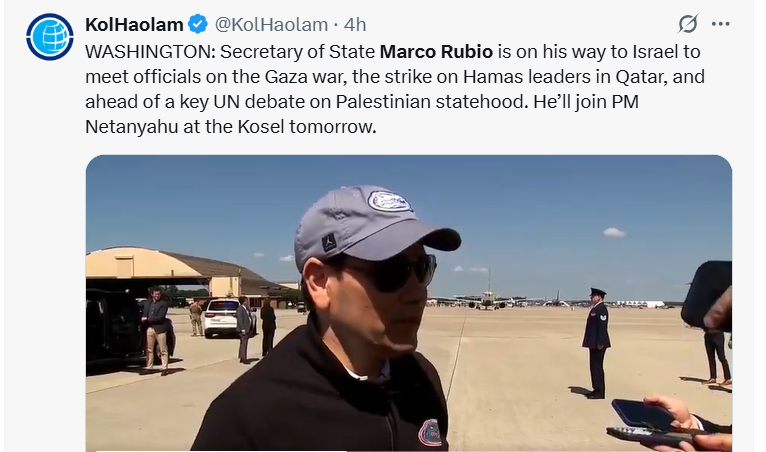Open the post by clicking WASHINGTON text
Screen dimensions: 766x452
[x=150, y=51]
